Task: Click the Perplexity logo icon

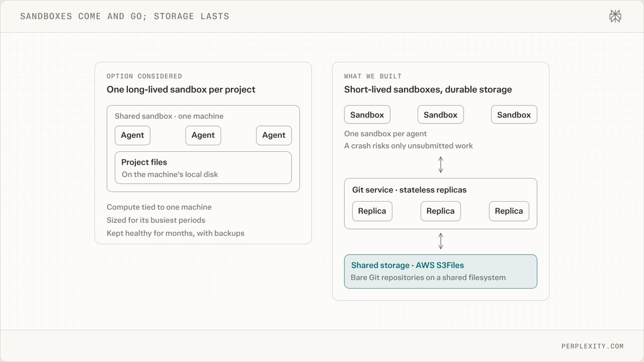Action: click(x=616, y=17)
